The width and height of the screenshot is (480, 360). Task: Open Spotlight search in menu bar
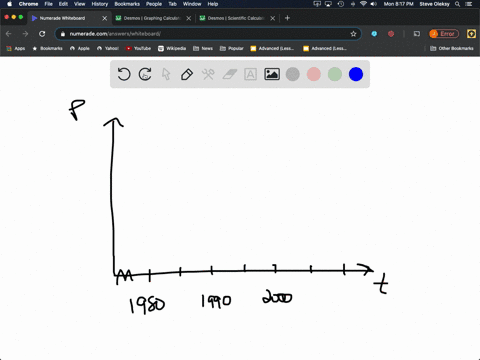457,4
